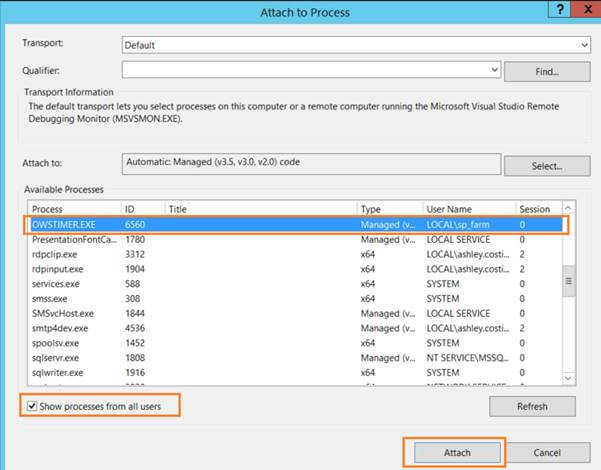Toggle Show processes from all users
Viewport: 601px width, 470px height.
[32, 406]
